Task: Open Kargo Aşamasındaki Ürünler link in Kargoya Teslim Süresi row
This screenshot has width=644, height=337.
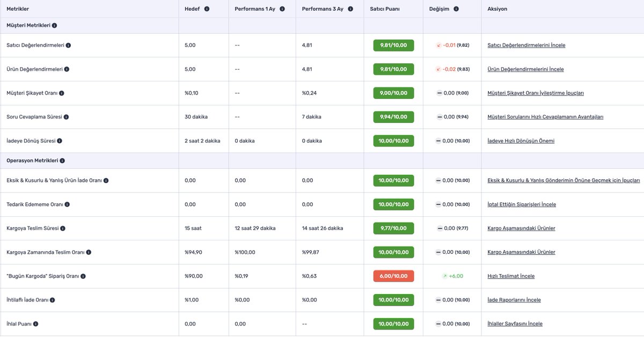Action: [521, 229]
